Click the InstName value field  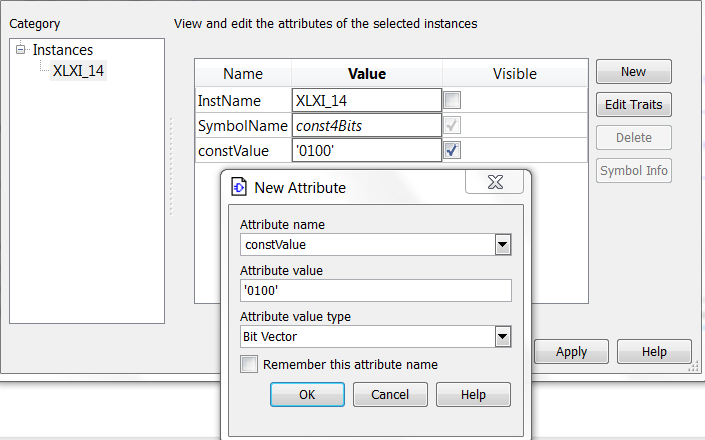[367, 100]
